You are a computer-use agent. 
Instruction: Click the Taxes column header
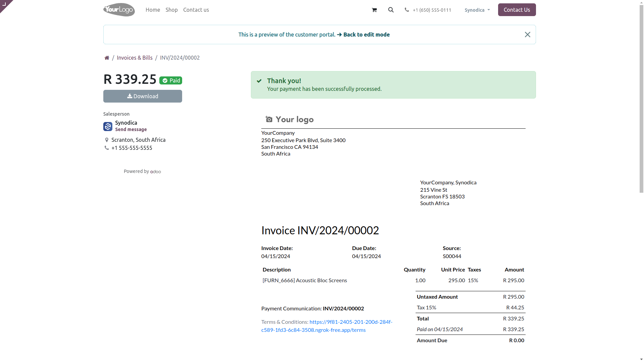474,269
